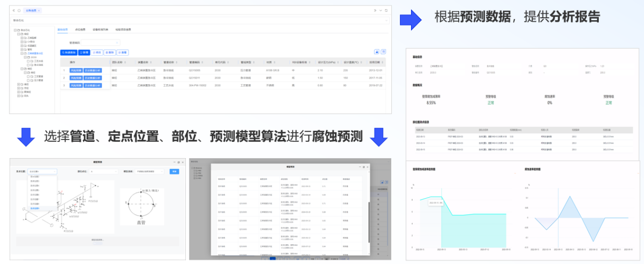Image resolution: width=644 pixels, height=264 pixels.
Task: Click the magnifier on the 快速查询 button
Action: (x=63, y=52)
